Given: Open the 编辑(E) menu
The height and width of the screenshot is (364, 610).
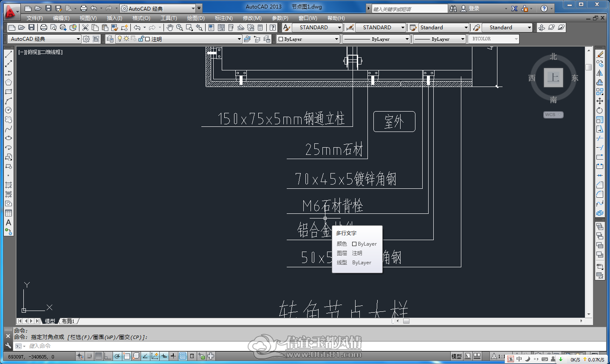Looking at the screenshot, I should 61,18.
